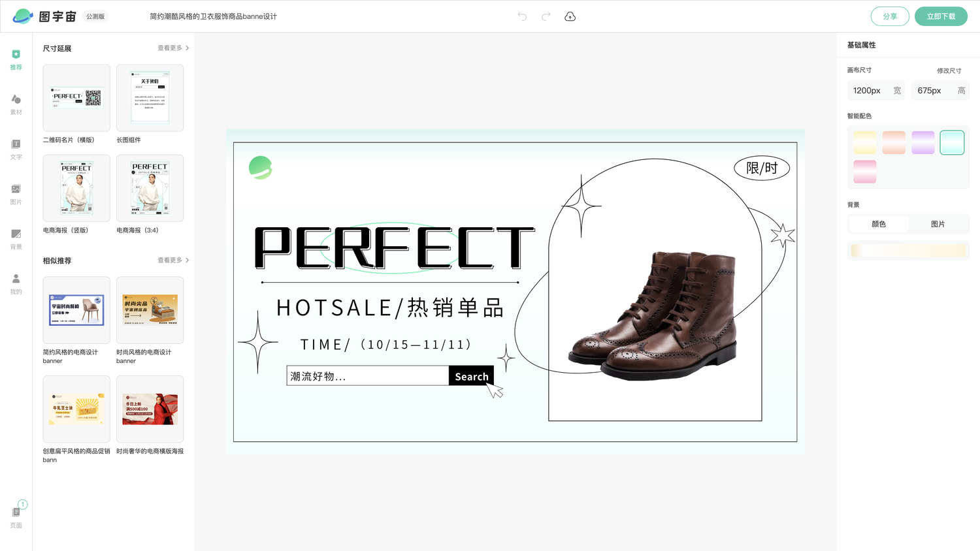Select the 二维码名片（横版） template thumbnail
Image resolution: width=980 pixels, height=551 pixels.
(76, 98)
